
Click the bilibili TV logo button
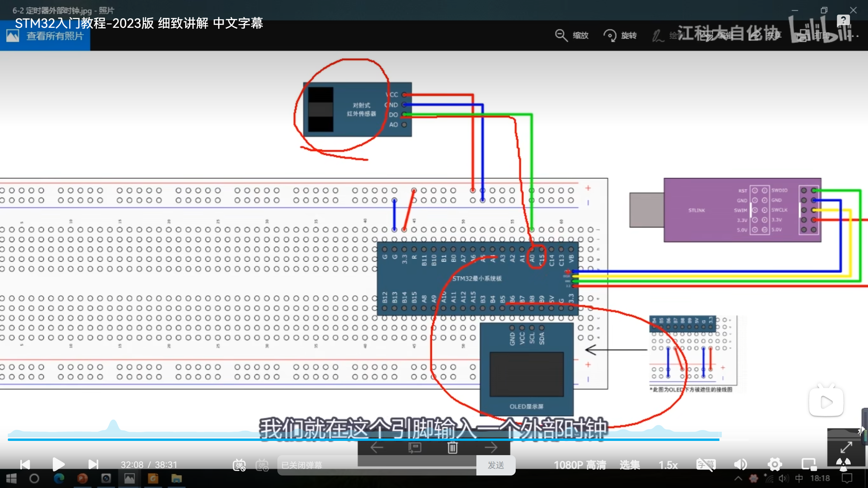tap(826, 402)
